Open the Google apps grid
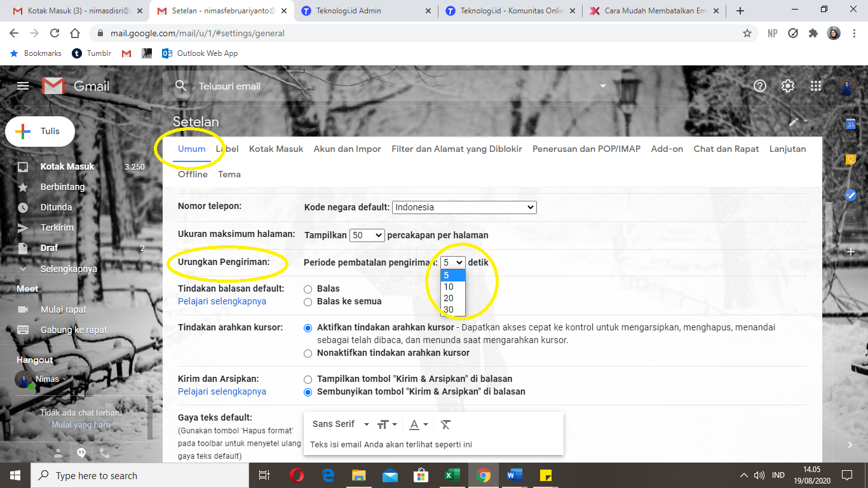Screen dimensions: 868x488 pyautogui.click(x=816, y=86)
